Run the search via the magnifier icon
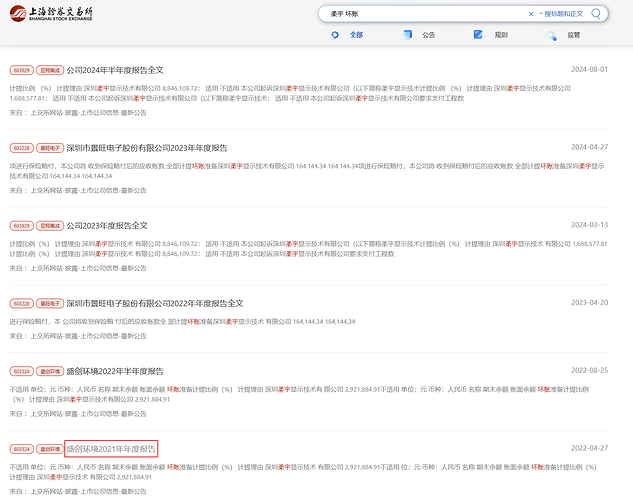 click(x=596, y=14)
